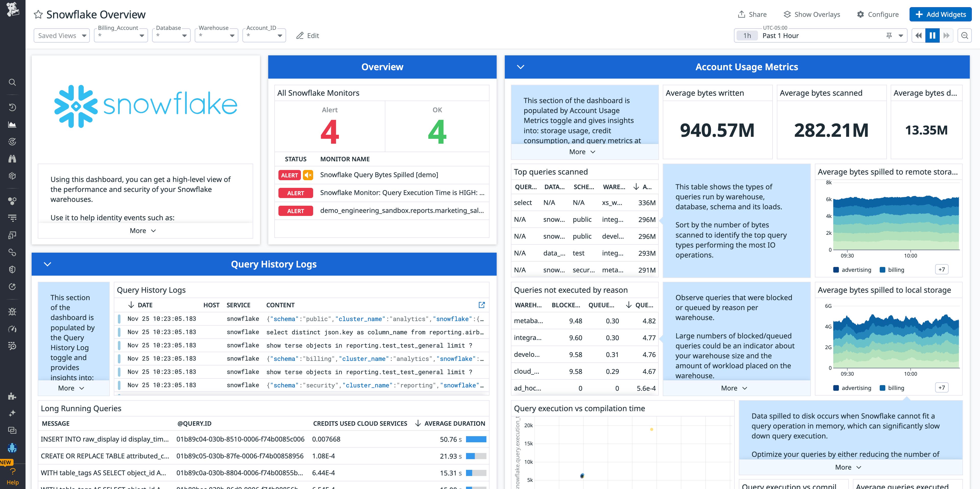Open Query History Logs via the external-link icon
Screen dimensions: 980x489
482,305
